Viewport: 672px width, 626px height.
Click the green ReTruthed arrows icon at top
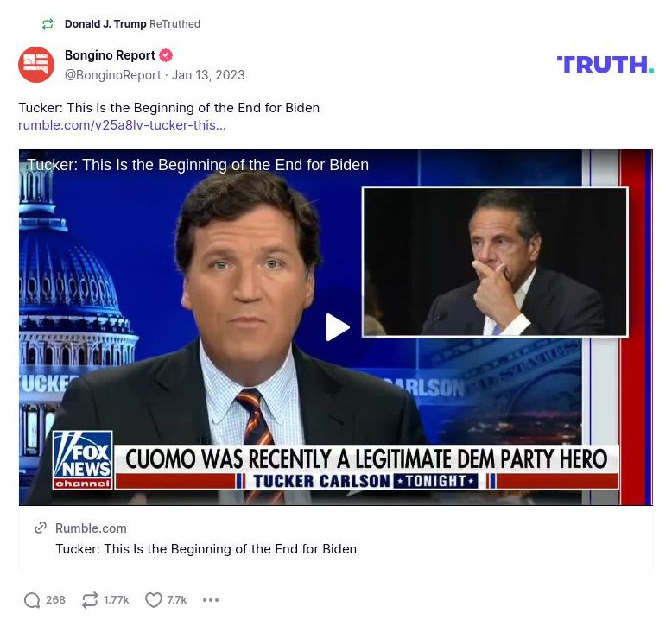pyautogui.click(x=48, y=24)
